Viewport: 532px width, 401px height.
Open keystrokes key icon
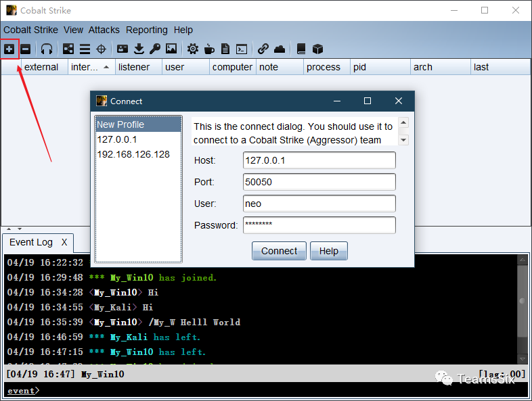click(x=155, y=49)
